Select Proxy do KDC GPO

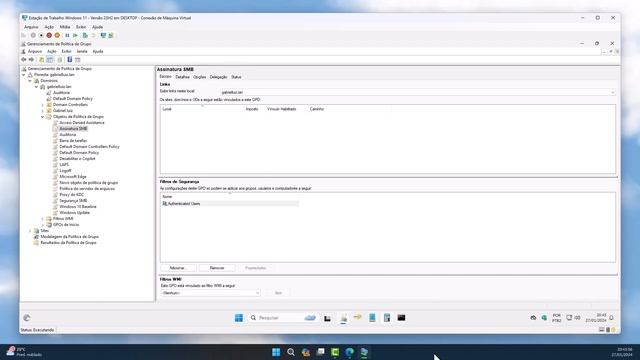pyautogui.click(x=71, y=195)
